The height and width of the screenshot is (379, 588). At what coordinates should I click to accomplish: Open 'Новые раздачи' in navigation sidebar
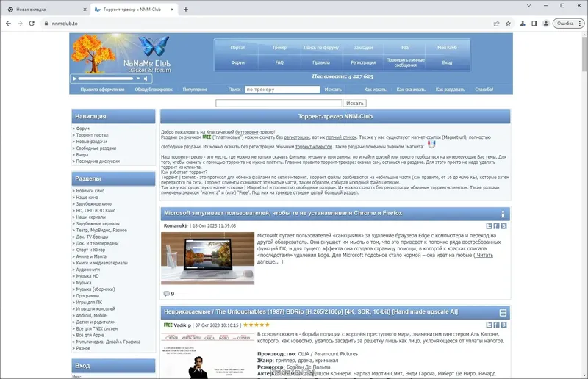tap(91, 142)
